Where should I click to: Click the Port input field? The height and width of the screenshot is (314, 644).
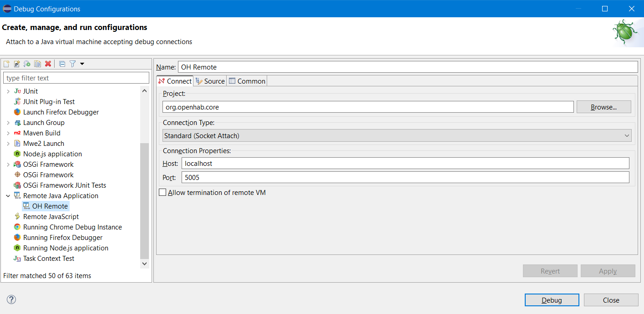click(x=405, y=177)
